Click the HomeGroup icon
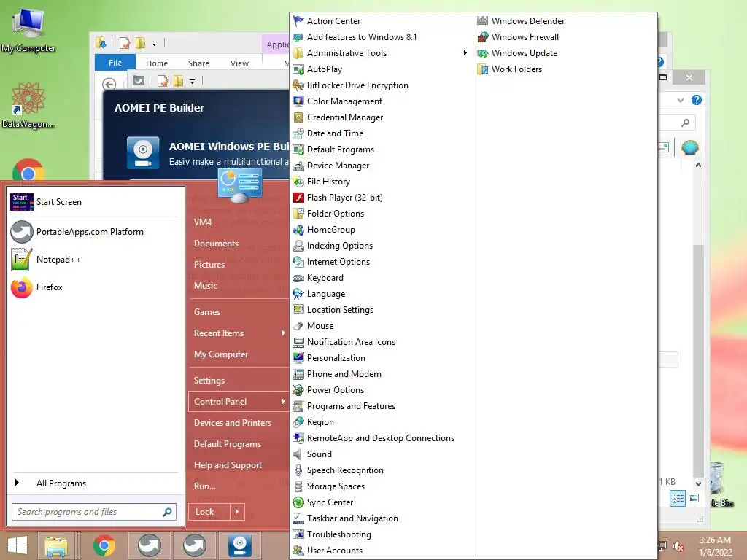Image resolution: width=747 pixels, height=560 pixels. tap(298, 230)
